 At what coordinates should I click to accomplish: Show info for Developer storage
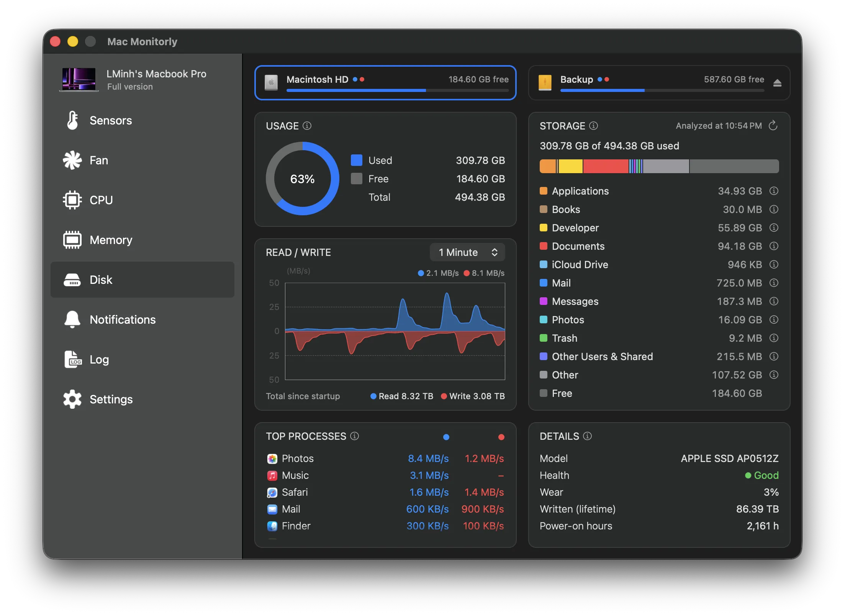coord(774,228)
